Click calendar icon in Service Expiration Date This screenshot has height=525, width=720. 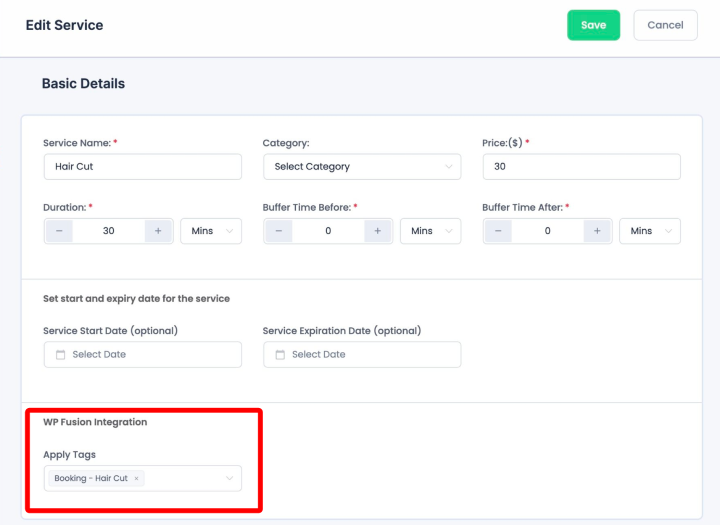click(x=280, y=355)
